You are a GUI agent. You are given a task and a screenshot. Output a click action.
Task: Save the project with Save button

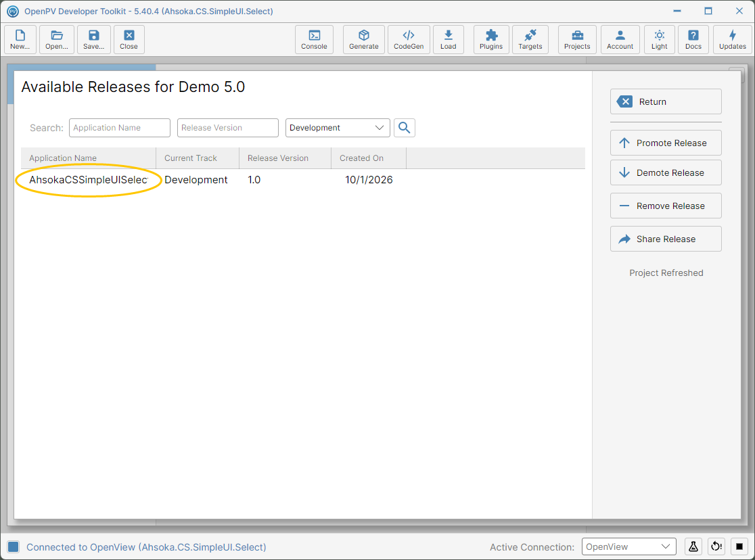(94, 39)
